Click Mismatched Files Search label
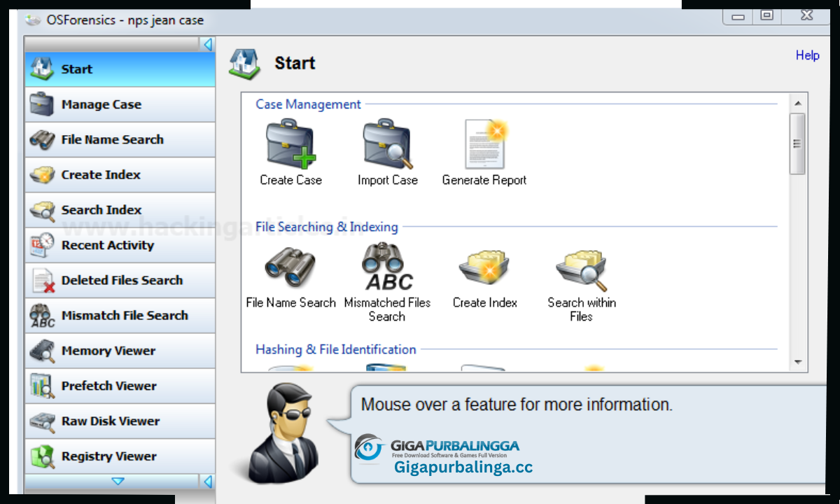 tap(387, 309)
